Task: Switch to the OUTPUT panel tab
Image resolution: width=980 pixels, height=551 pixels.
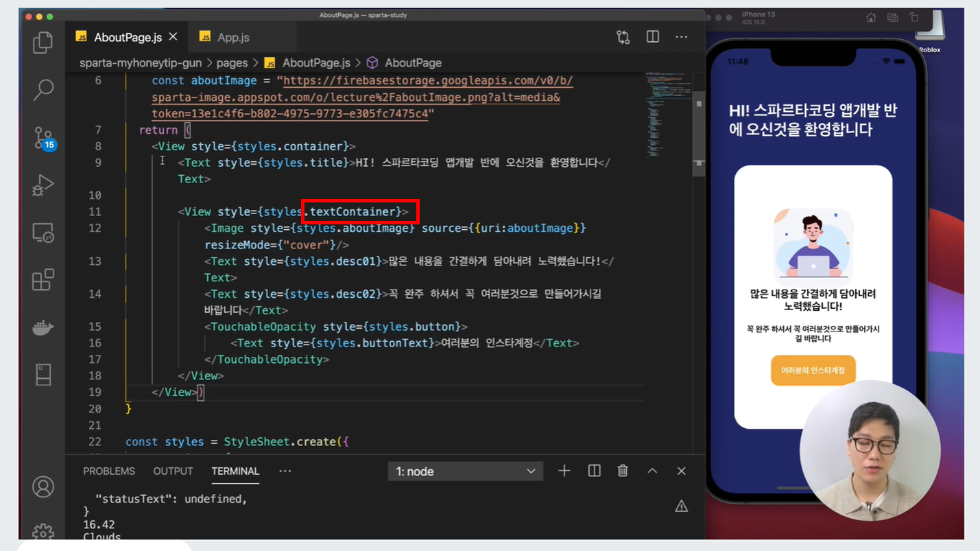Action: point(173,471)
